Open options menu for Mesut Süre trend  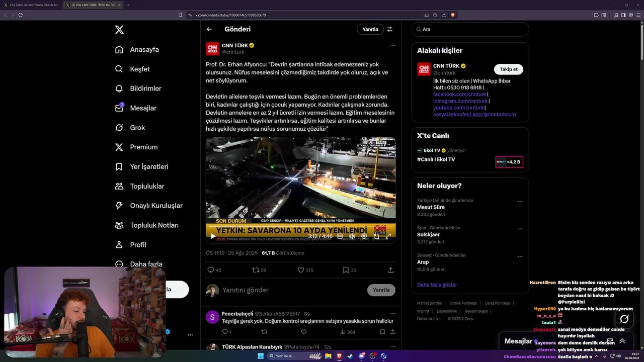[520, 202]
